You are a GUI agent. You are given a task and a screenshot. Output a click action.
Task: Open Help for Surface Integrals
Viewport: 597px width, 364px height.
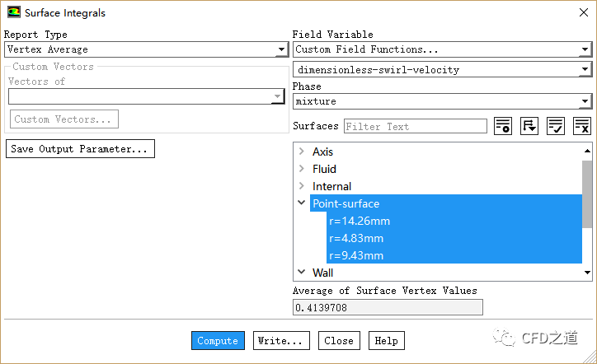point(386,341)
